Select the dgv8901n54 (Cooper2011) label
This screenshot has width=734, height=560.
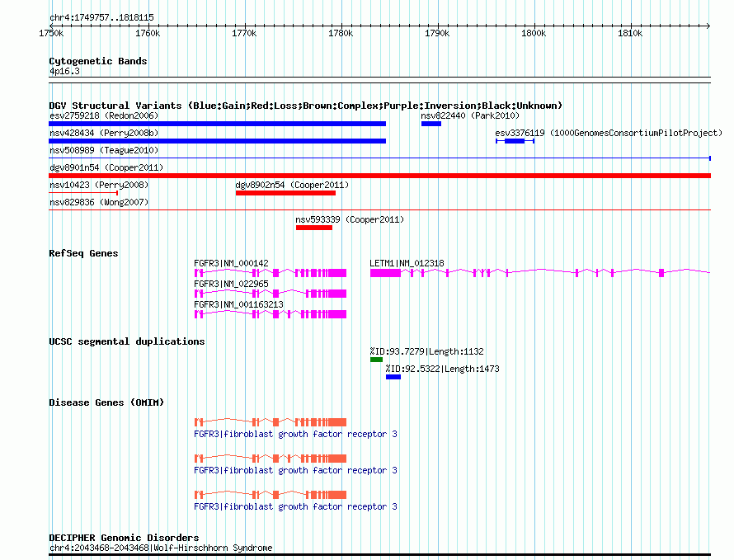point(106,167)
